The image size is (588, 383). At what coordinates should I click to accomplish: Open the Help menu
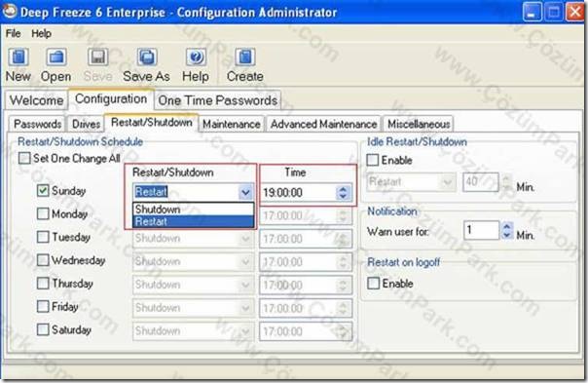tap(41, 33)
